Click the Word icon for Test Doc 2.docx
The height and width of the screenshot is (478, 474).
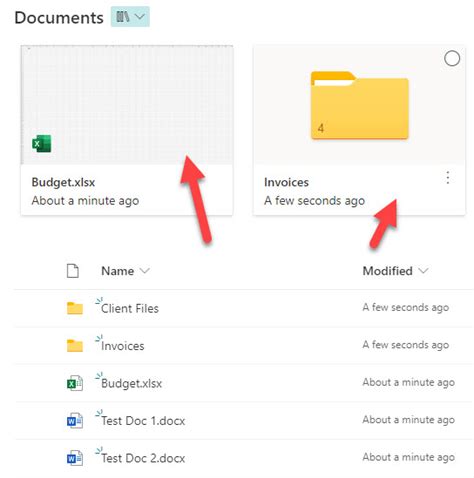tap(75, 458)
